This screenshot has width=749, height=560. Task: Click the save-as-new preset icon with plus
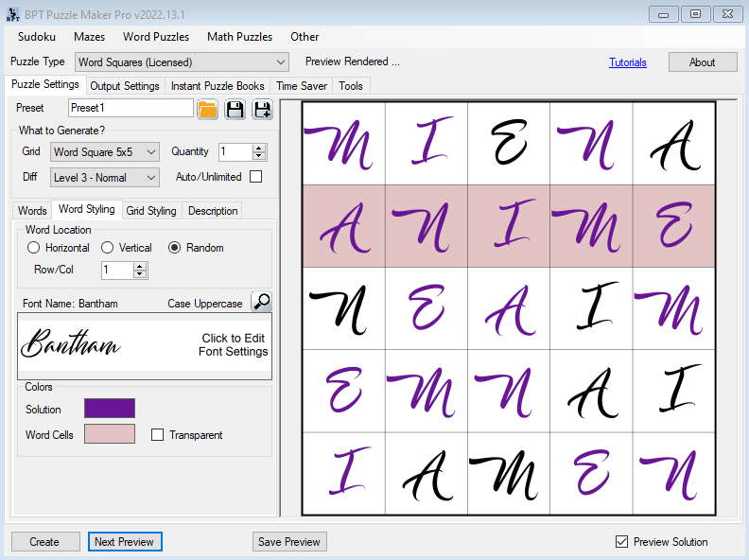pos(261,109)
